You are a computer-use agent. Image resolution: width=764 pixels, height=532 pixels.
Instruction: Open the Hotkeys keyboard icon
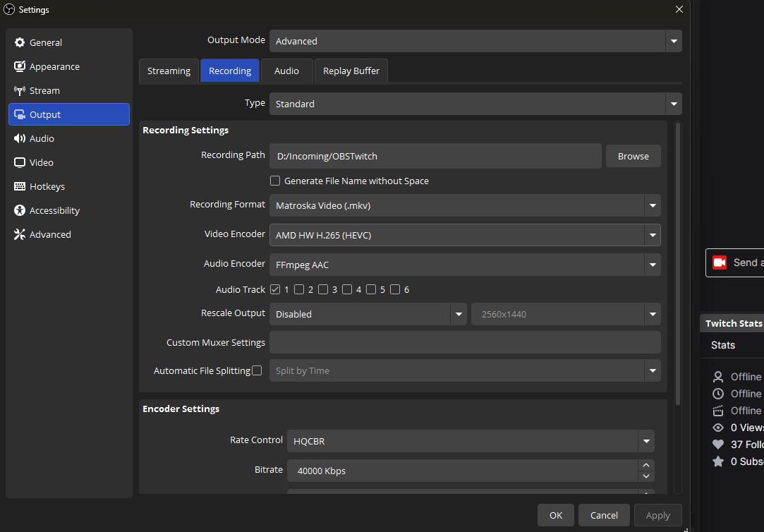tap(20, 187)
